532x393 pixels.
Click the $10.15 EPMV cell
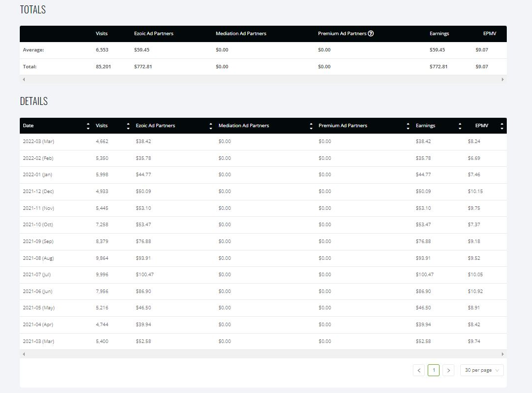(475, 192)
